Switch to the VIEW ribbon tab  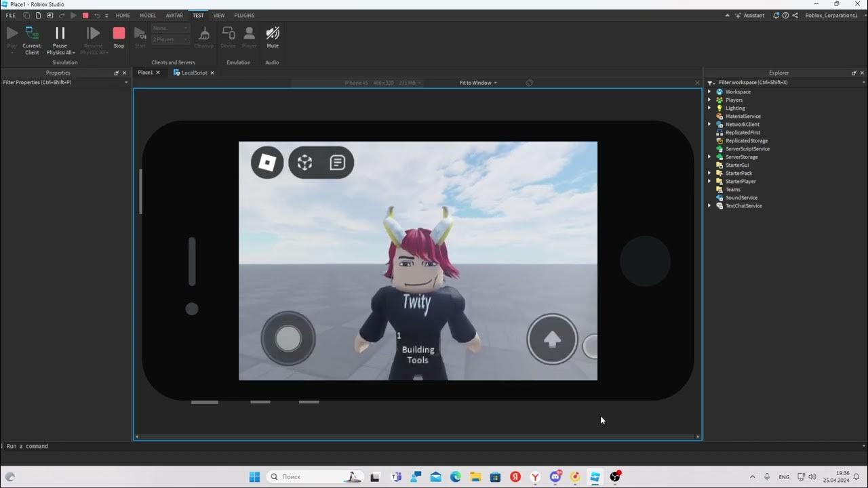coord(219,15)
